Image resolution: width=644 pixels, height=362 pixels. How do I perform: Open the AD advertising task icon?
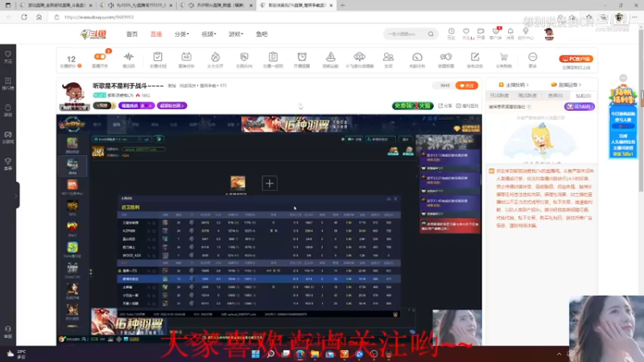click(x=186, y=56)
